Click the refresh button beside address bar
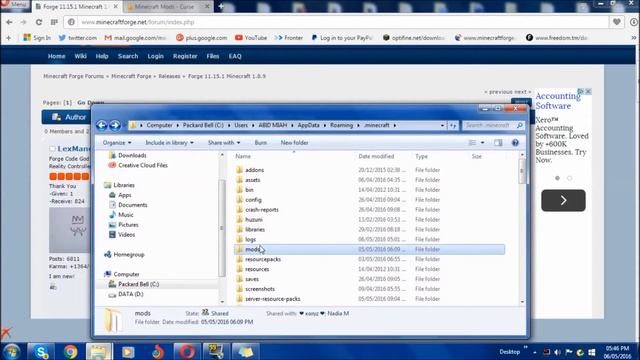This screenshot has height=360, width=640. click(453, 125)
